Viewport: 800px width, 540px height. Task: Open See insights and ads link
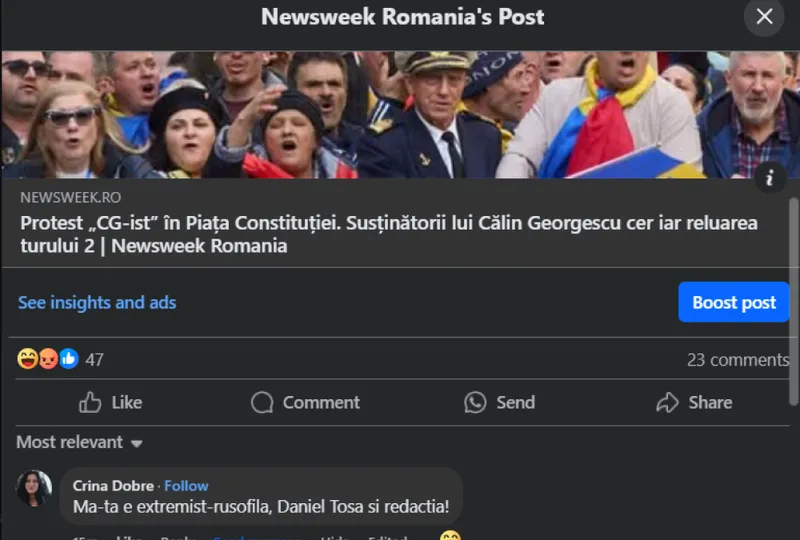pyautogui.click(x=97, y=302)
